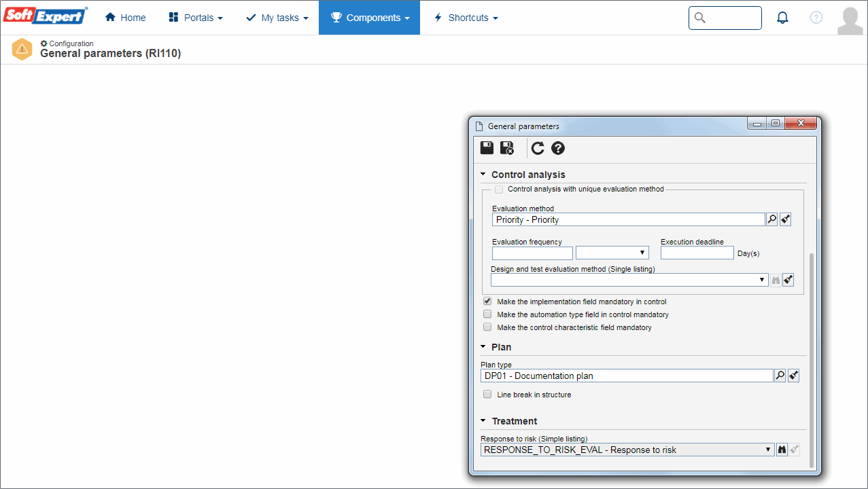This screenshot has height=489, width=868.
Task: Click the Save icon in General parameters
Action: pyautogui.click(x=487, y=148)
